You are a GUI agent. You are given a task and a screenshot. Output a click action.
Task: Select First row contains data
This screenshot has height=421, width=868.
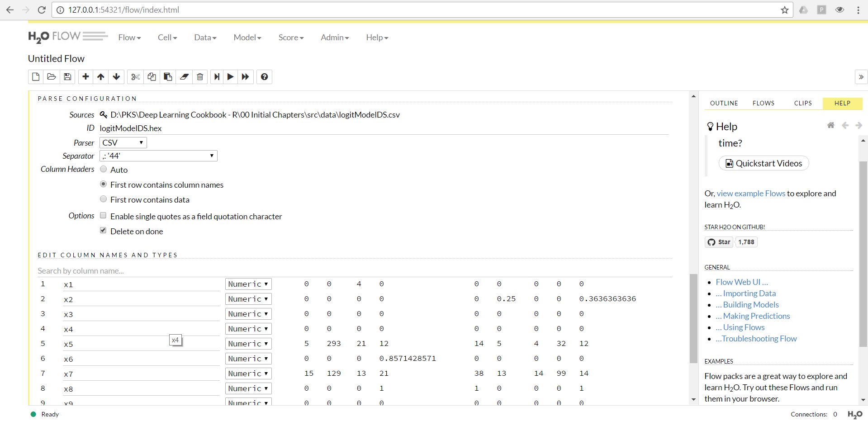[104, 199]
